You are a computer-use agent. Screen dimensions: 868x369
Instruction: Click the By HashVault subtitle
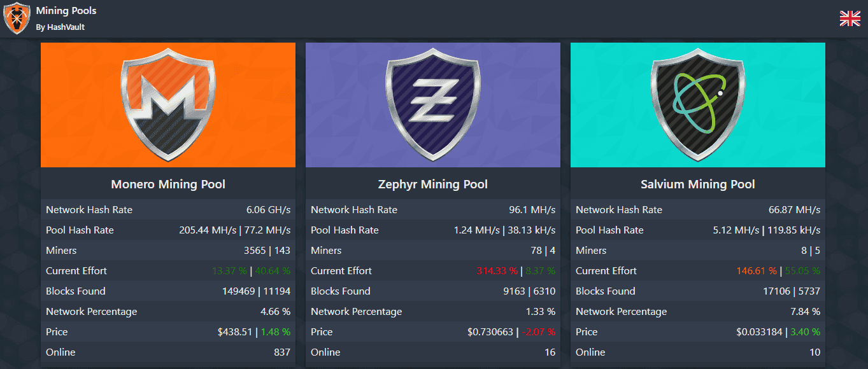coord(60,27)
